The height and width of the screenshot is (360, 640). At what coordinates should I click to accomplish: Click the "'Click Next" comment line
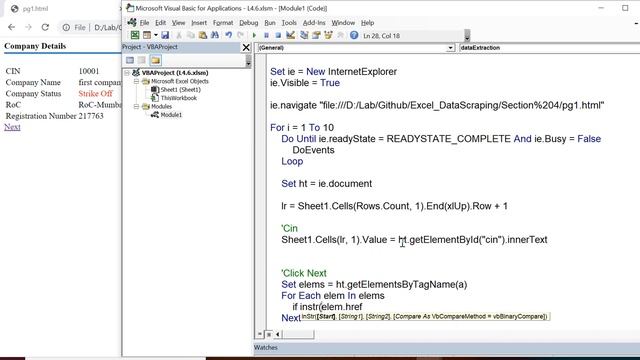[304, 273]
